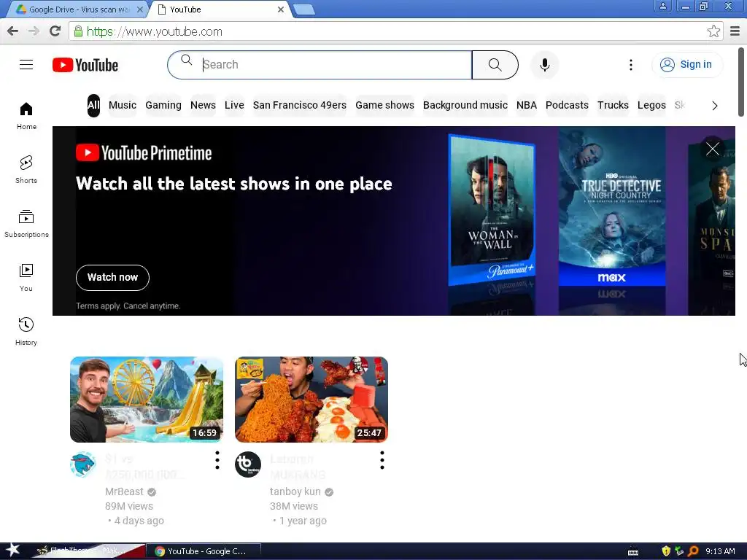Click the taskbar clock 9:13 AM

[720, 551]
